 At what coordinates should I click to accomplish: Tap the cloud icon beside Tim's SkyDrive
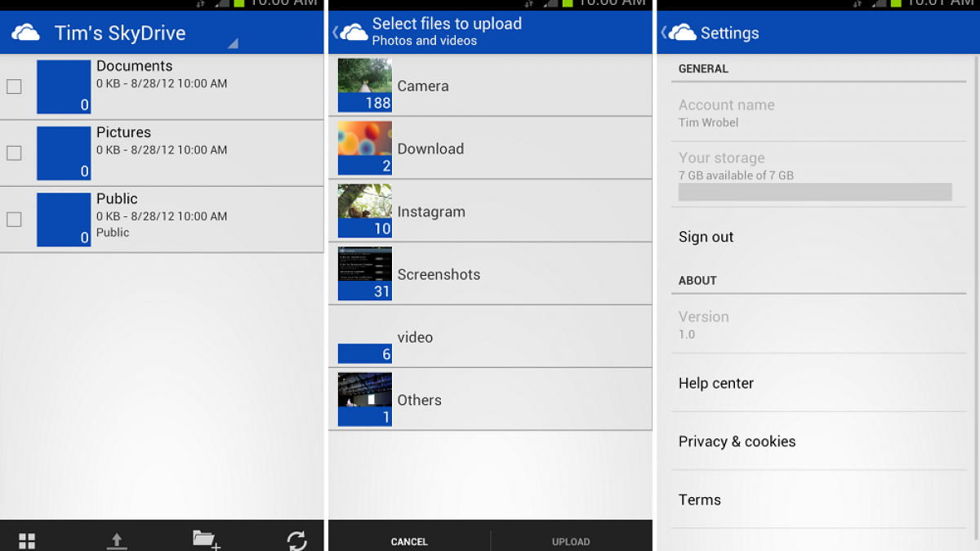pyautogui.click(x=26, y=33)
